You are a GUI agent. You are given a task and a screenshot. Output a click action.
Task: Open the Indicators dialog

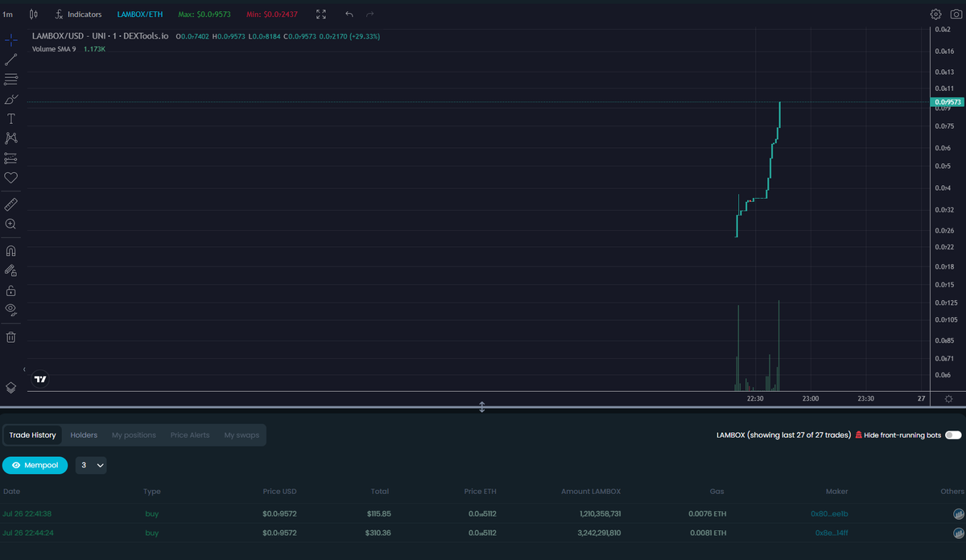78,14
